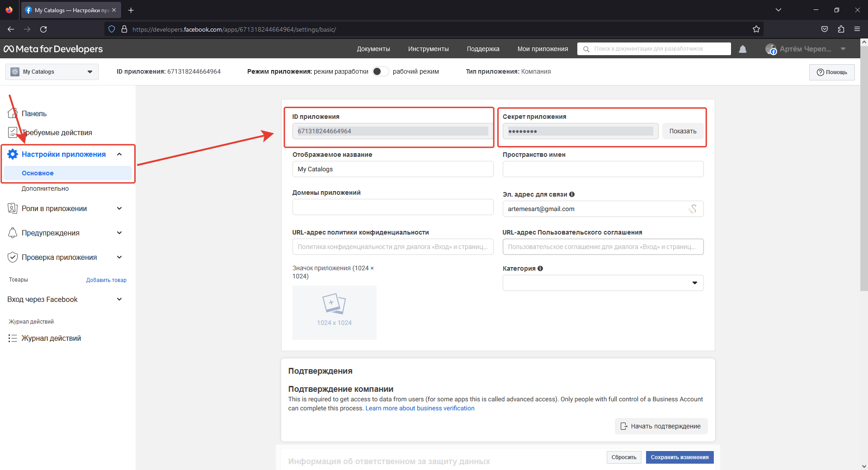Click the Показать button for app secret
868x470 pixels.
tap(683, 131)
